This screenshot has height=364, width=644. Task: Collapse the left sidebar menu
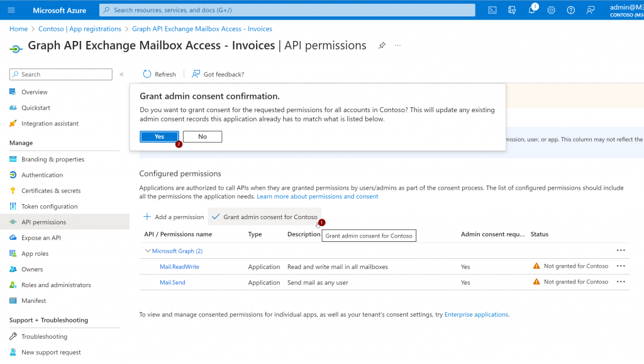point(121,74)
